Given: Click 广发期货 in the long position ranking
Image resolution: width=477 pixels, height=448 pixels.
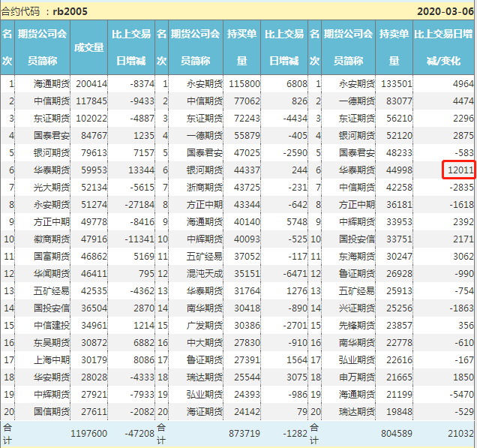Looking at the screenshot, I should (205, 326).
